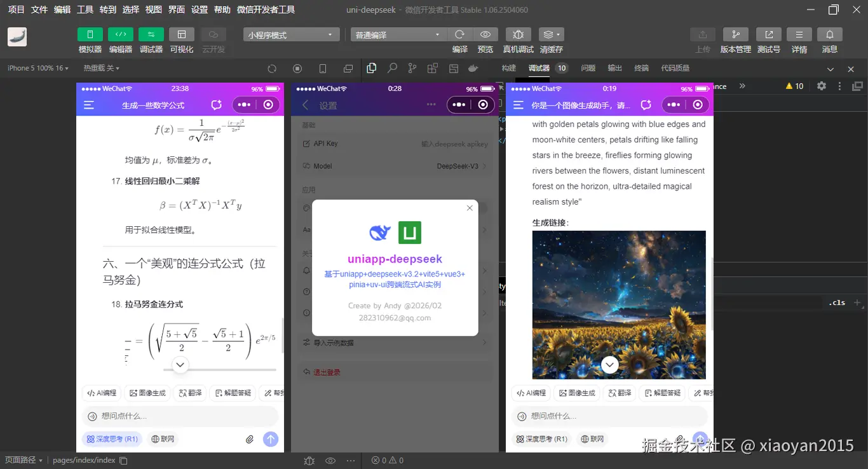Click the detach simulator window icon
The image size is (868, 469).
click(348, 69)
